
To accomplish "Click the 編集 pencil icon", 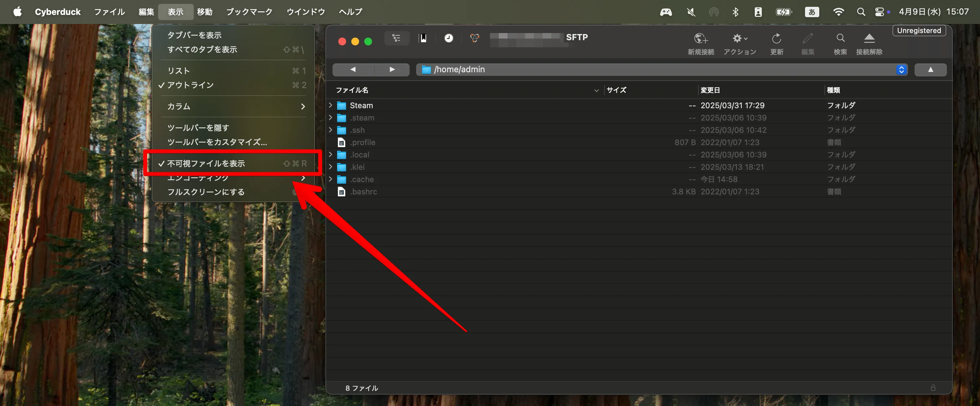I will tap(808, 39).
